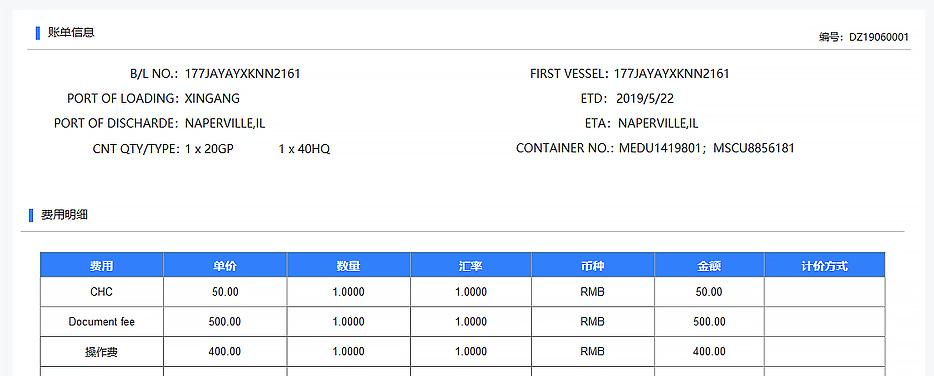The height and width of the screenshot is (376, 934).
Task: Click the port of loading value XINGANG
Action: click(x=212, y=98)
